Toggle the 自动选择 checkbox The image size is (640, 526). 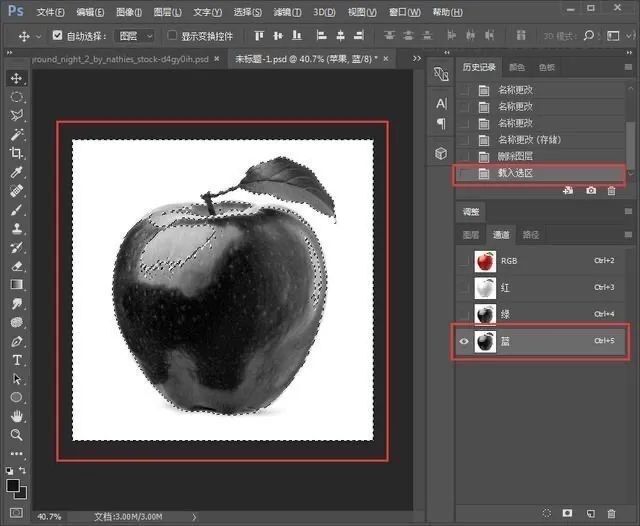tap(57, 35)
